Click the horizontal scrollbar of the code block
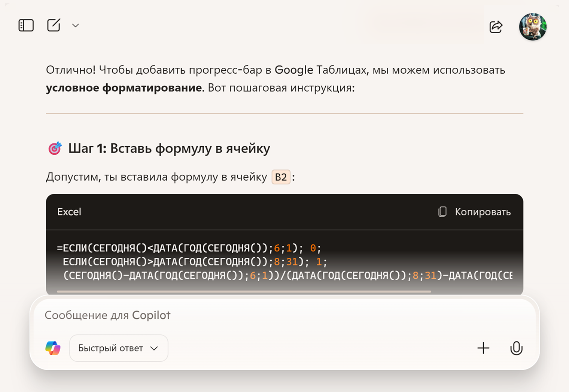Viewport: 569px width, 392px height. (x=244, y=291)
